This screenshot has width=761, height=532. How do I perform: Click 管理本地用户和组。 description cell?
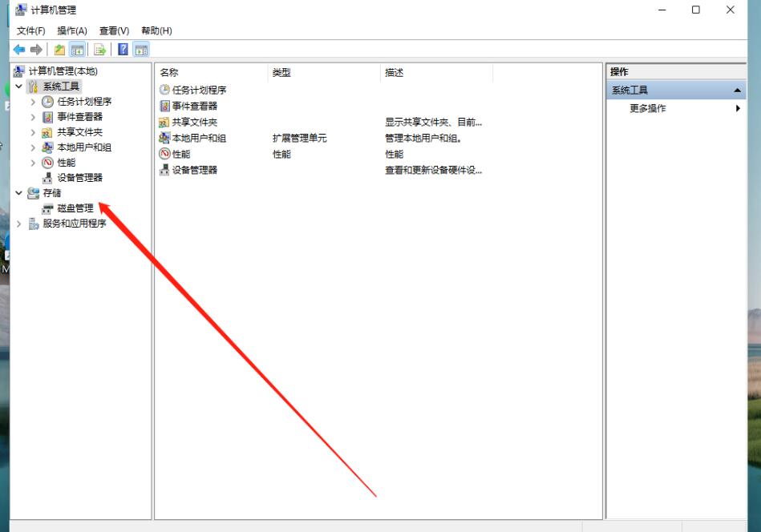423,139
